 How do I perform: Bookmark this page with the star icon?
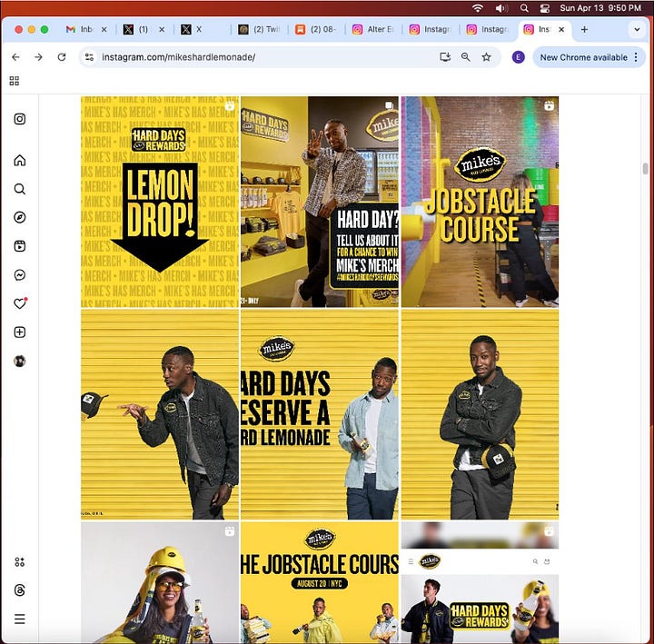pos(486,57)
